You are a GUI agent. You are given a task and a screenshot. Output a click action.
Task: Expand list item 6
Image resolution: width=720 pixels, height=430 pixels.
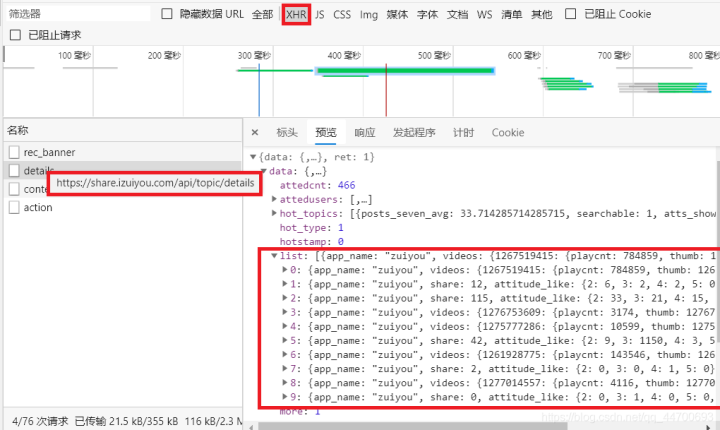pos(285,354)
